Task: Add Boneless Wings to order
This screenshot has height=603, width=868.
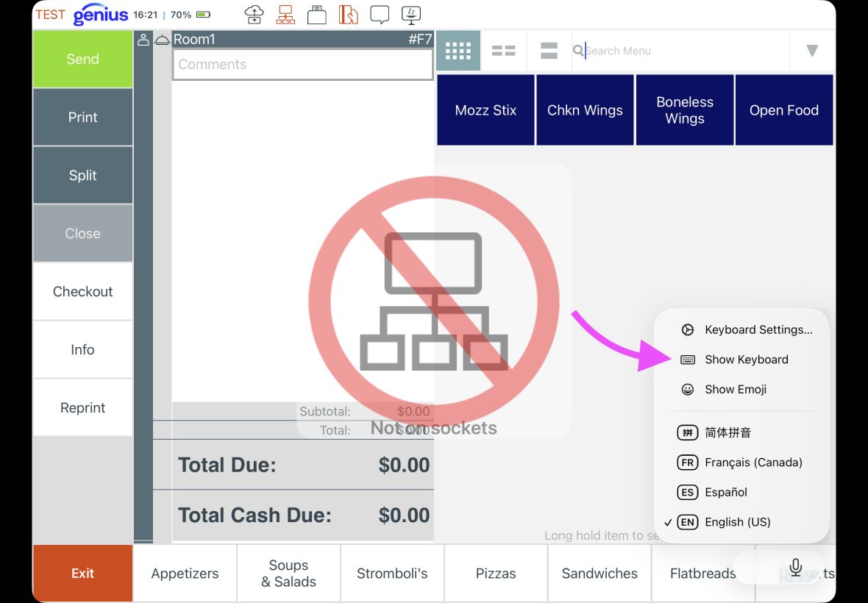Action: point(685,110)
